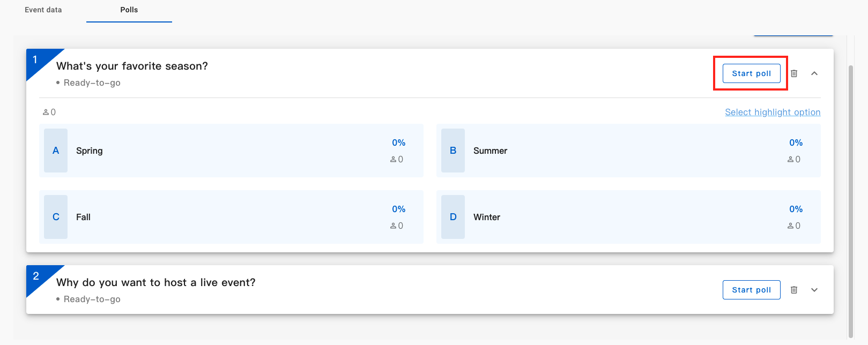Start the live event poll
Viewport: 868px width, 345px height.
coord(751,289)
